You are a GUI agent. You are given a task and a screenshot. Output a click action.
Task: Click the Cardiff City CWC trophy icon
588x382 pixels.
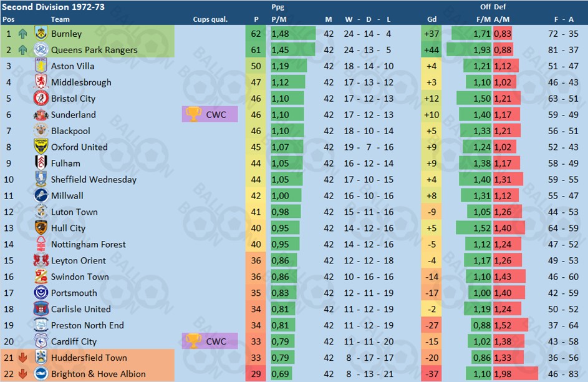193,341
